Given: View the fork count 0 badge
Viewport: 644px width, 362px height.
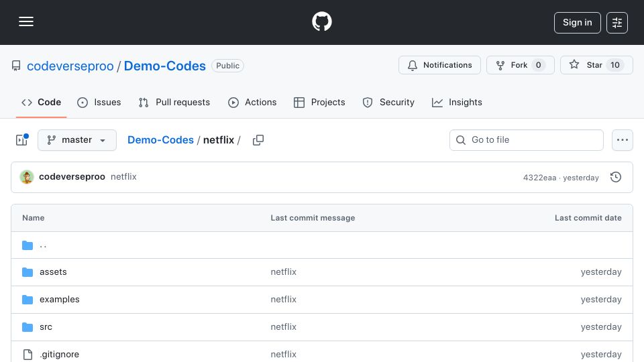Looking at the screenshot, I should tap(538, 65).
